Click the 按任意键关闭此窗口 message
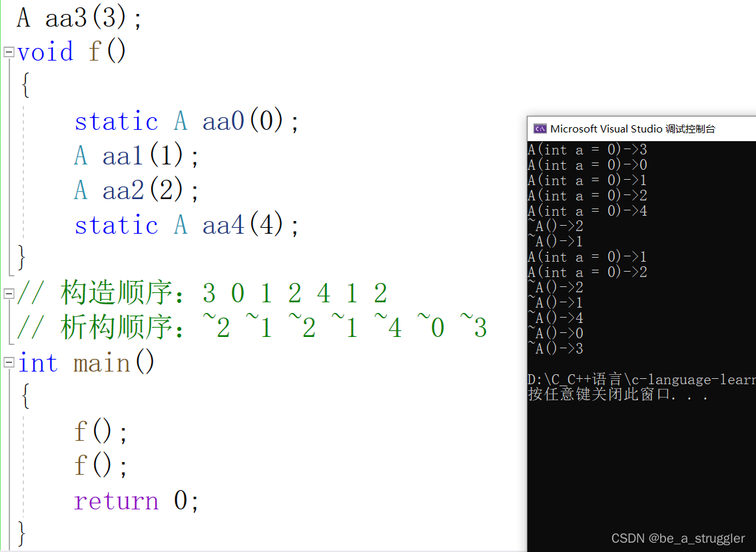 pos(618,394)
